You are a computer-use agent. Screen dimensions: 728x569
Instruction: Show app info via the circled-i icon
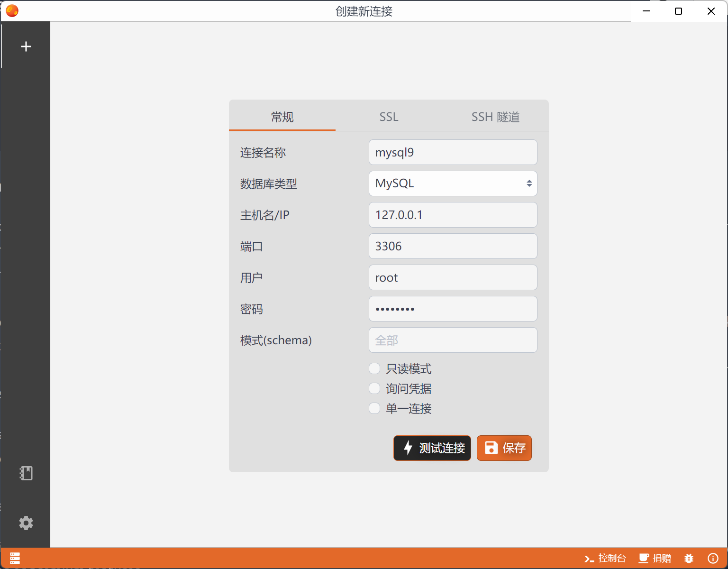(712, 558)
